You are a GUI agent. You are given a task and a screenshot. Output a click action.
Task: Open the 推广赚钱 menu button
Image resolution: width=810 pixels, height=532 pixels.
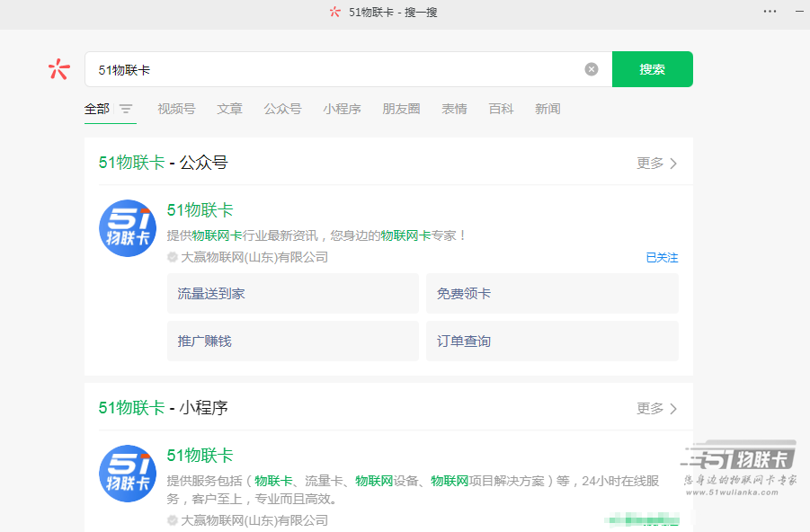click(x=293, y=341)
